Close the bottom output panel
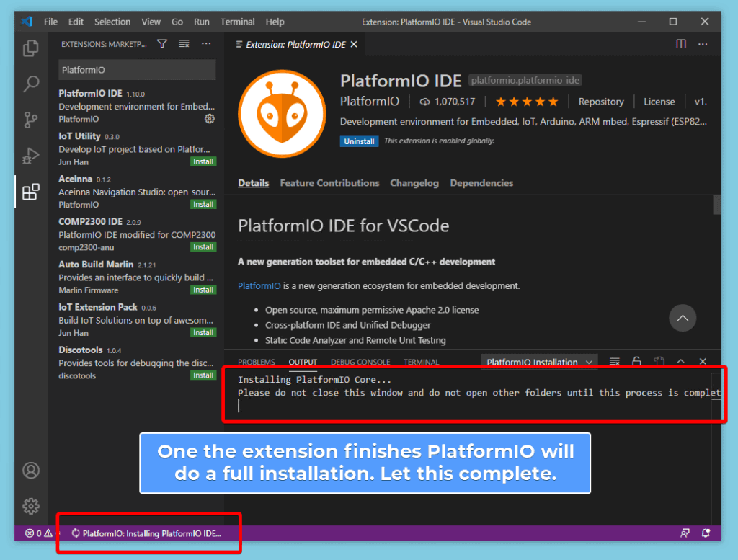The width and height of the screenshot is (738, 560). click(x=703, y=361)
